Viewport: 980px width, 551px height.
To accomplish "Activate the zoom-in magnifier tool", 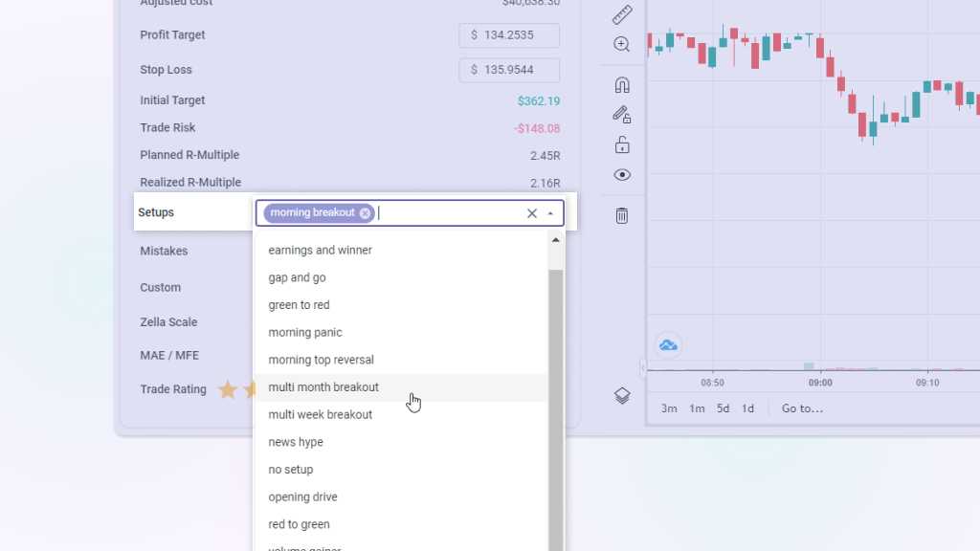I will tap(622, 44).
